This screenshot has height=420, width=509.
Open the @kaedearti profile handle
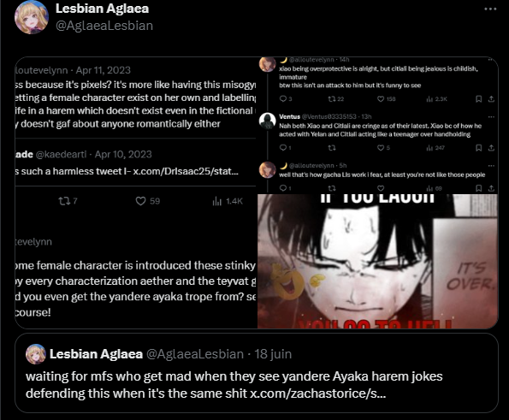click(61, 154)
